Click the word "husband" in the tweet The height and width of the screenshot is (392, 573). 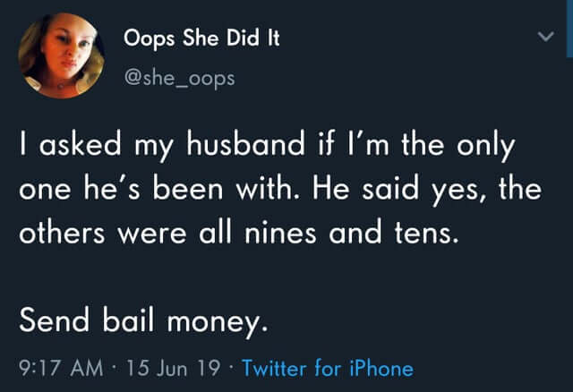click(x=231, y=146)
